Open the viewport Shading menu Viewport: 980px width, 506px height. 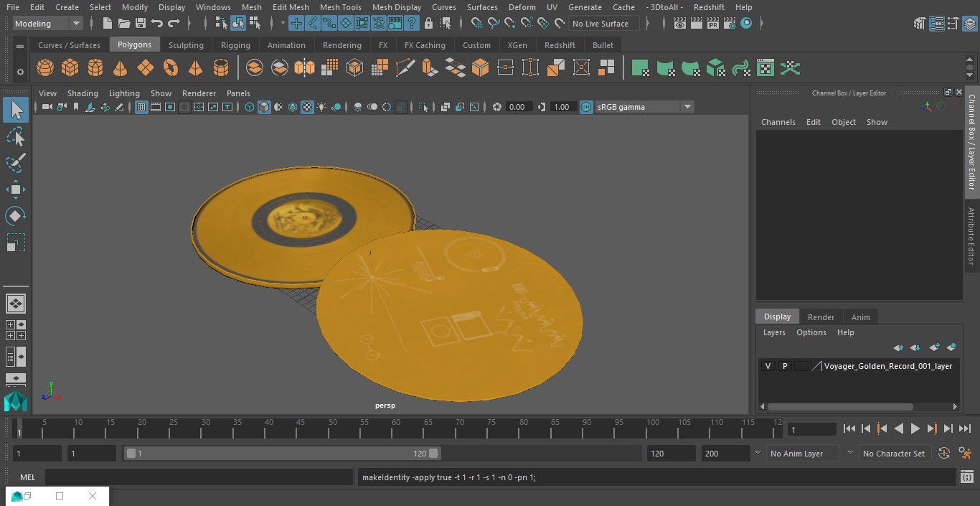[83, 93]
